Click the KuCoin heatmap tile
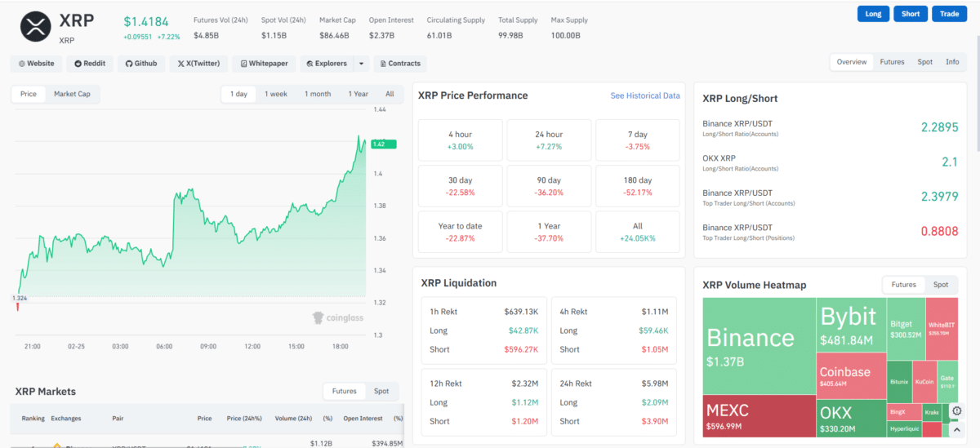The width and height of the screenshot is (980, 448). tap(924, 381)
